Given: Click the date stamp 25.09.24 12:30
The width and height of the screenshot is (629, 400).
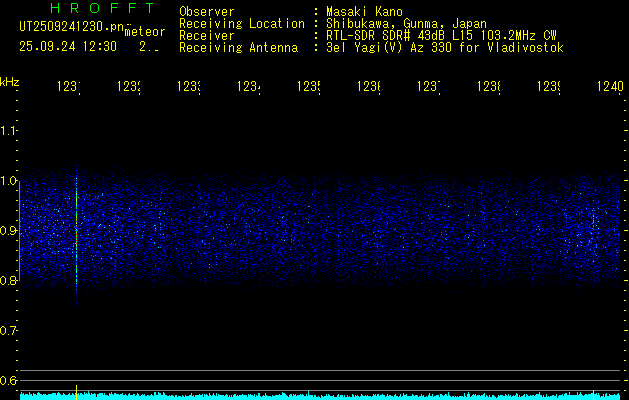Looking at the screenshot, I should coord(68,47).
